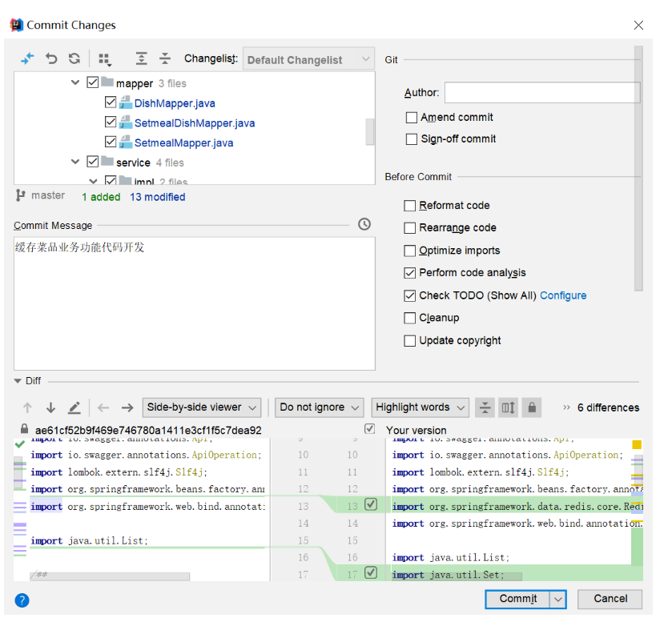Click the service folder icon
This screenshot has width=672, height=630.
107,162
